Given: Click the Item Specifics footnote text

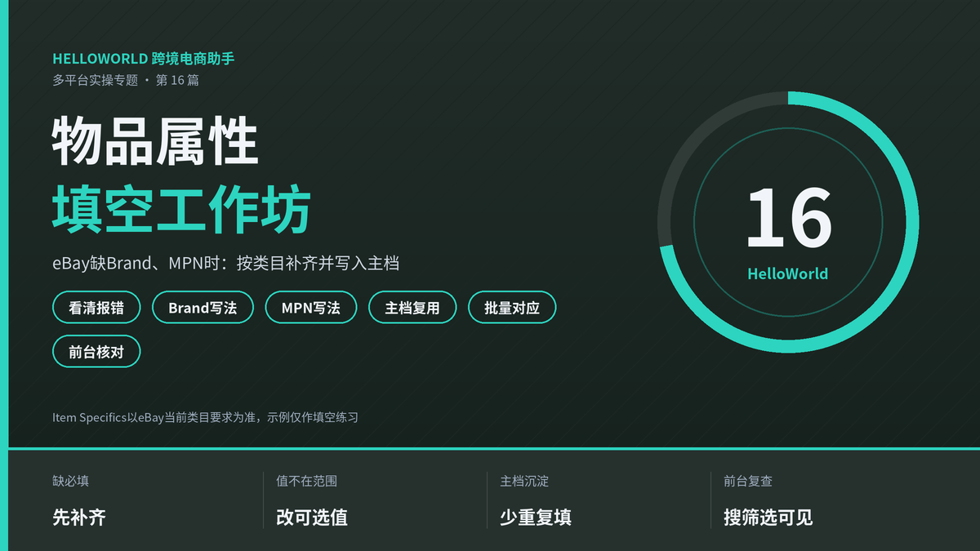Looking at the screenshot, I should coord(205,417).
